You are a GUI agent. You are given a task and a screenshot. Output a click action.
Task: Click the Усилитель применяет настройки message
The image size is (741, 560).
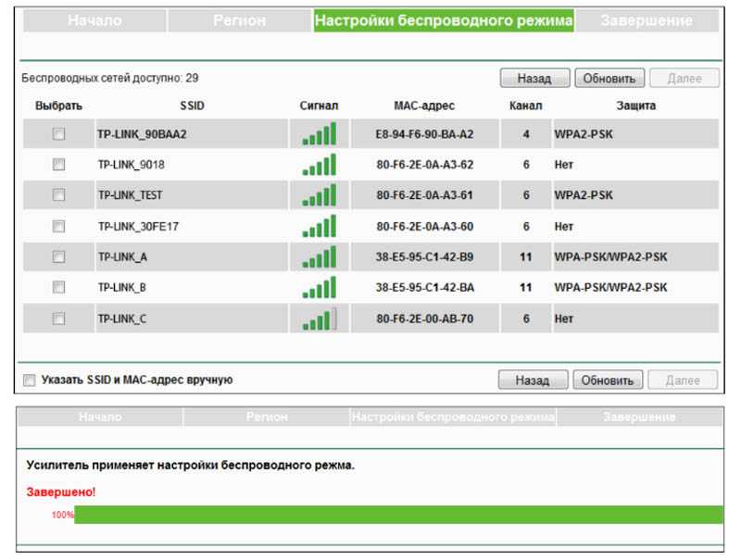tap(191, 465)
